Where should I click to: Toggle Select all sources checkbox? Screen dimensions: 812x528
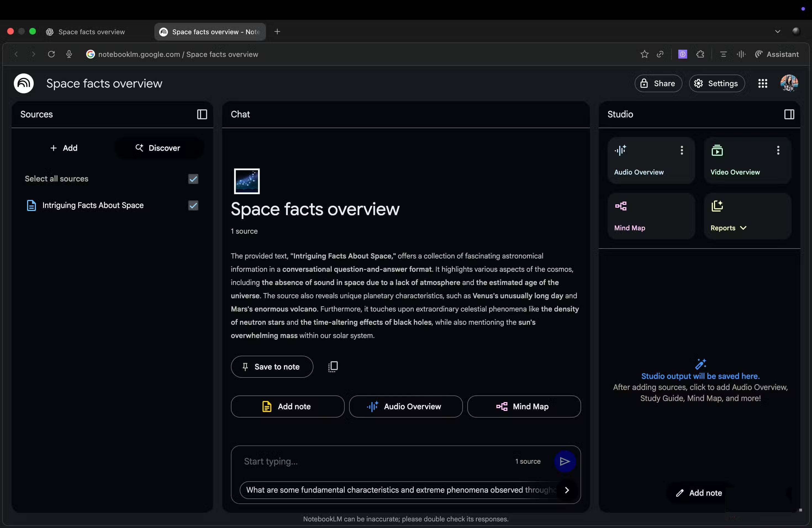click(x=193, y=179)
